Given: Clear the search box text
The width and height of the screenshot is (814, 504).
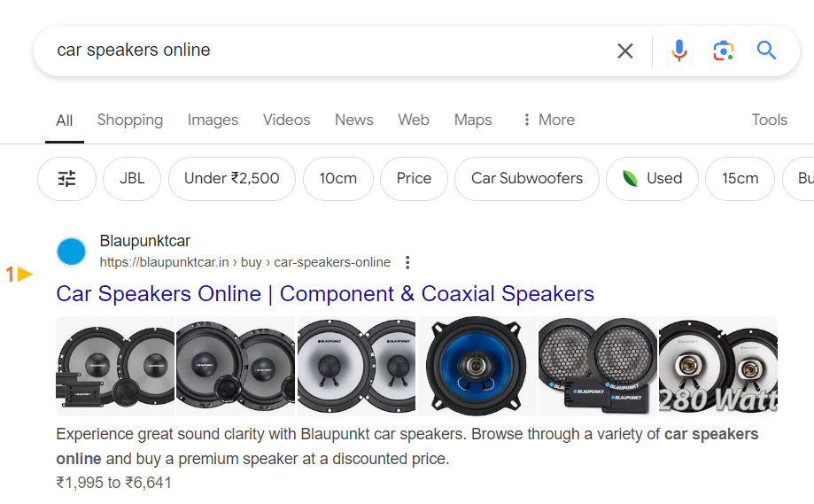Looking at the screenshot, I should click(x=625, y=50).
